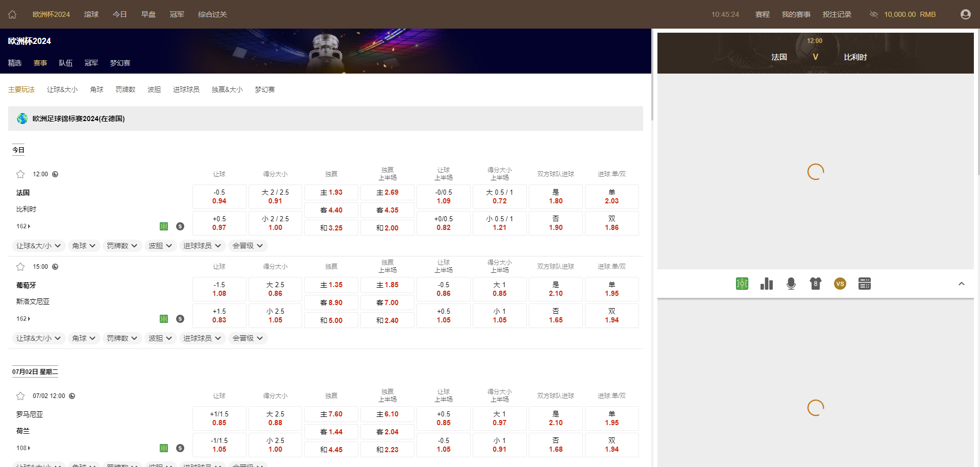The width and height of the screenshot is (980, 467).
Task: Switch to the 滚球 top menu
Action: click(x=91, y=14)
